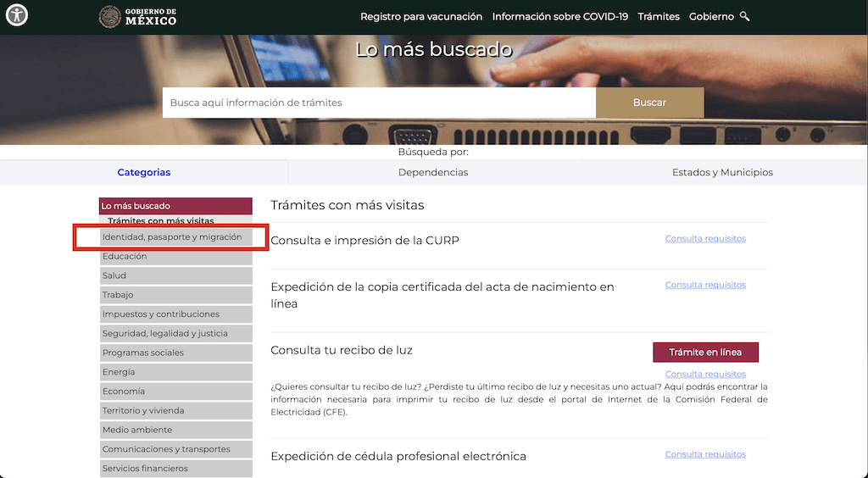Open the Servicios financieros category
Screen dimensions: 868x478
(x=175, y=469)
